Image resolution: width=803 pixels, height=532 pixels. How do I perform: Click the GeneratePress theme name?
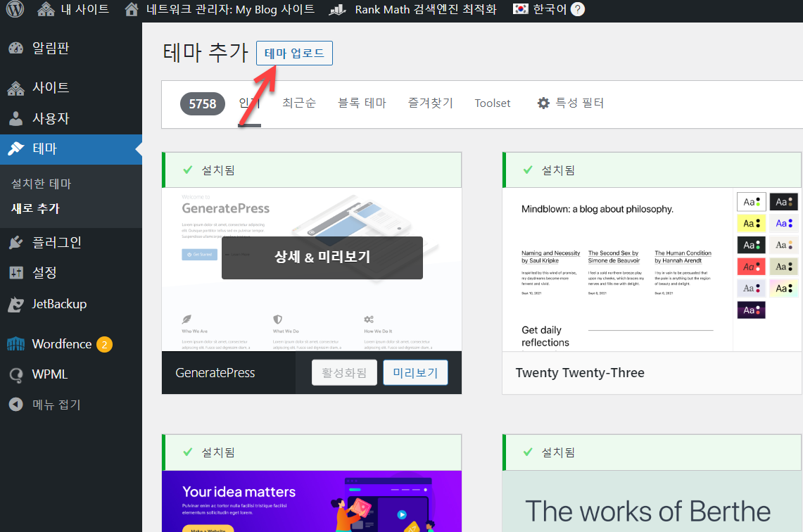coord(215,373)
